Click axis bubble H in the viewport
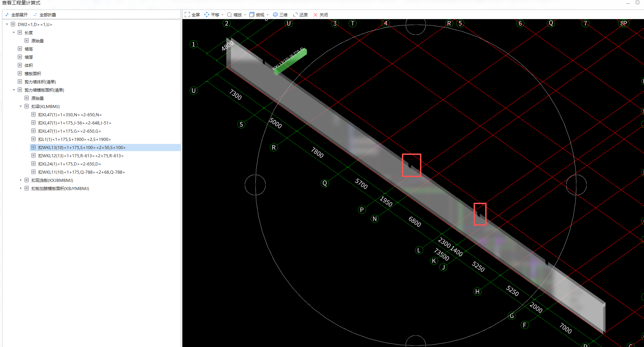Viewport: 644px width, 347px height. click(477, 291)
